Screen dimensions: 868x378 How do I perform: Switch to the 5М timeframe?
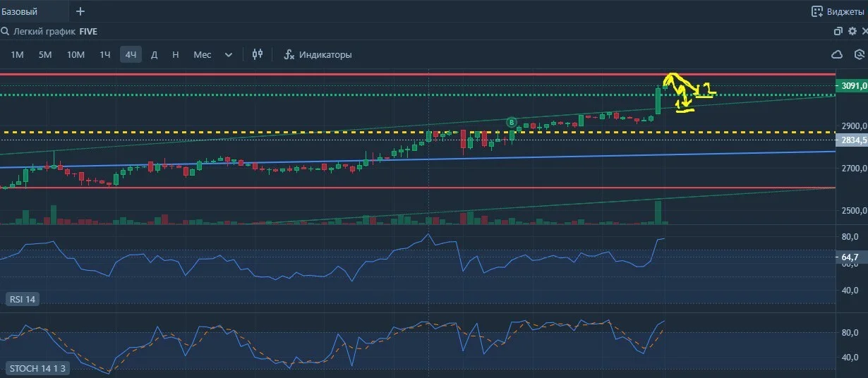point(45,54)
